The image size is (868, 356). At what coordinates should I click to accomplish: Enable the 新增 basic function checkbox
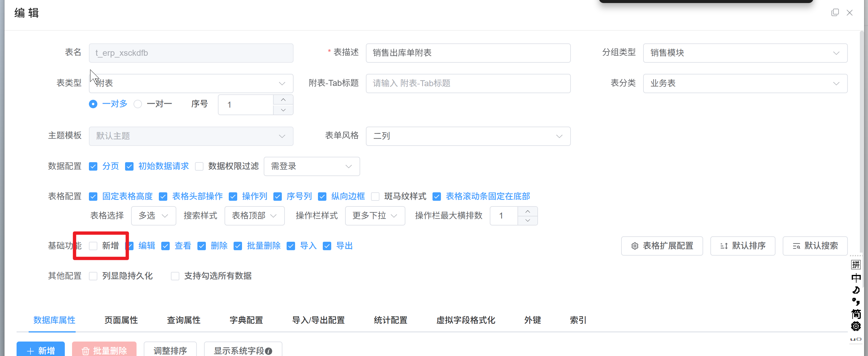tap(93, 246)
